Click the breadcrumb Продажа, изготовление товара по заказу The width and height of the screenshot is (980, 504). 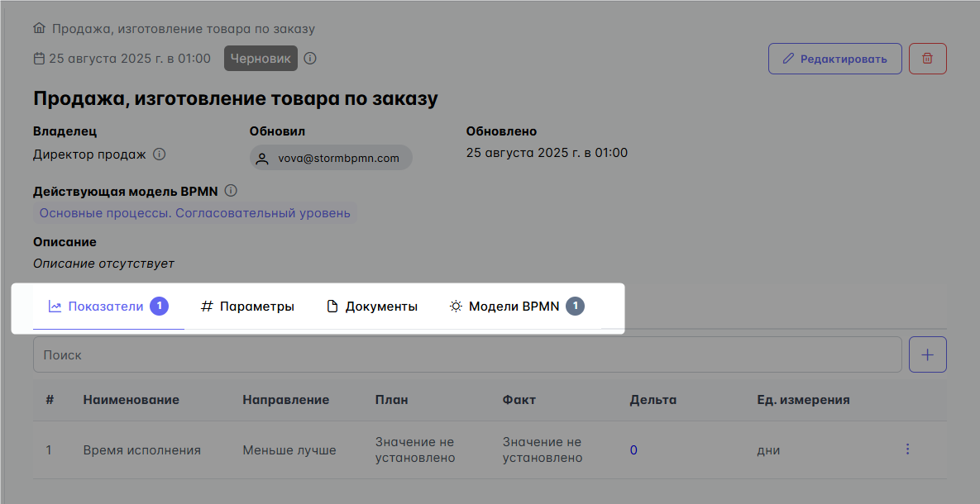coord(183,29)
